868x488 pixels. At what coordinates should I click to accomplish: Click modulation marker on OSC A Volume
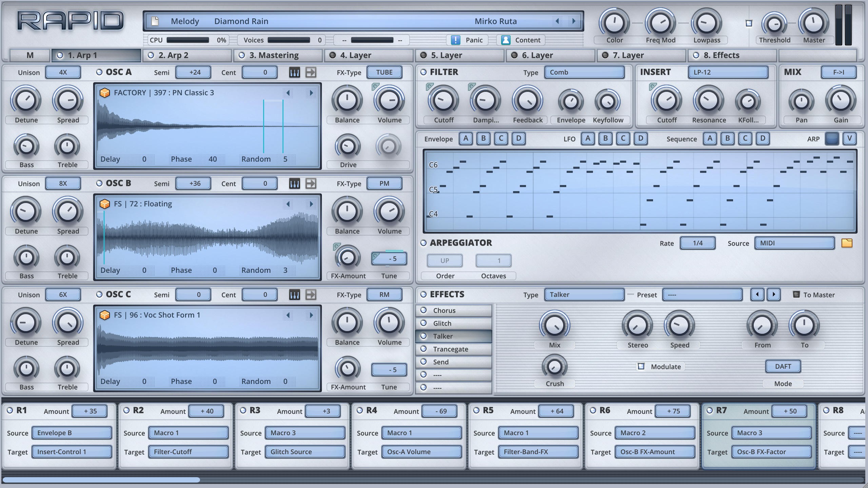point(375,86)
